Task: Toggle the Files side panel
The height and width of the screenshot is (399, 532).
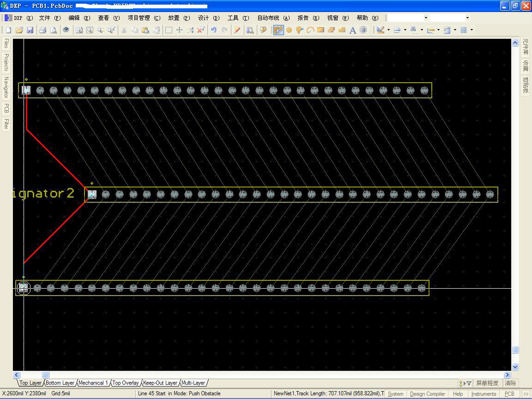Action: pos(6,43)
